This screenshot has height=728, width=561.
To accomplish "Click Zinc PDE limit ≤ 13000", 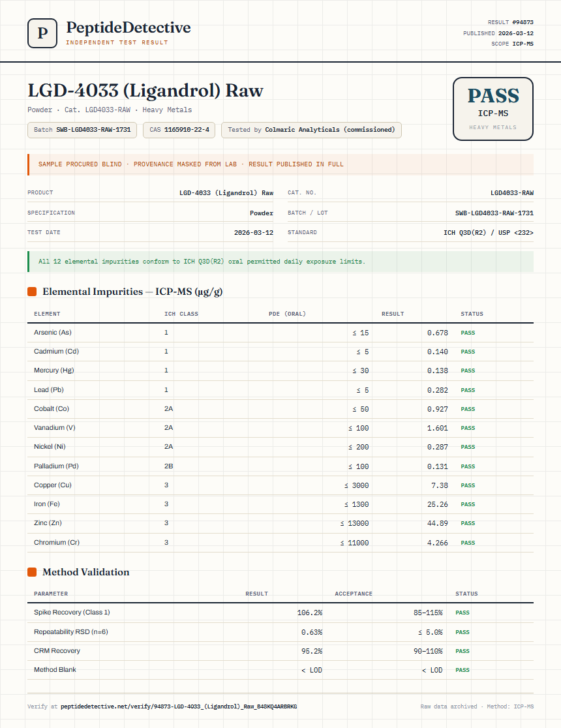I will (354, 524).
